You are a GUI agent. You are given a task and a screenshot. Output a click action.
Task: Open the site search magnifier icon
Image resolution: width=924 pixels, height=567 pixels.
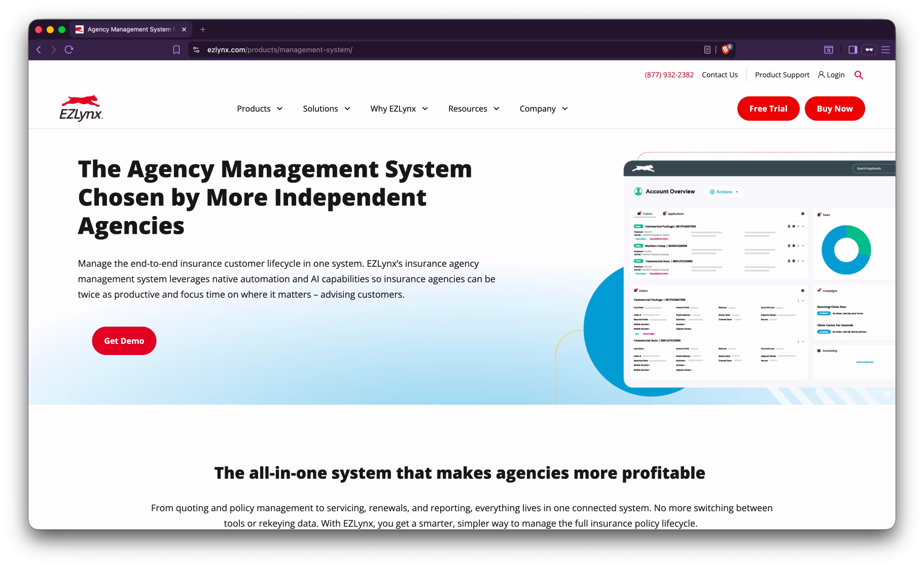(x=859, y=75)
